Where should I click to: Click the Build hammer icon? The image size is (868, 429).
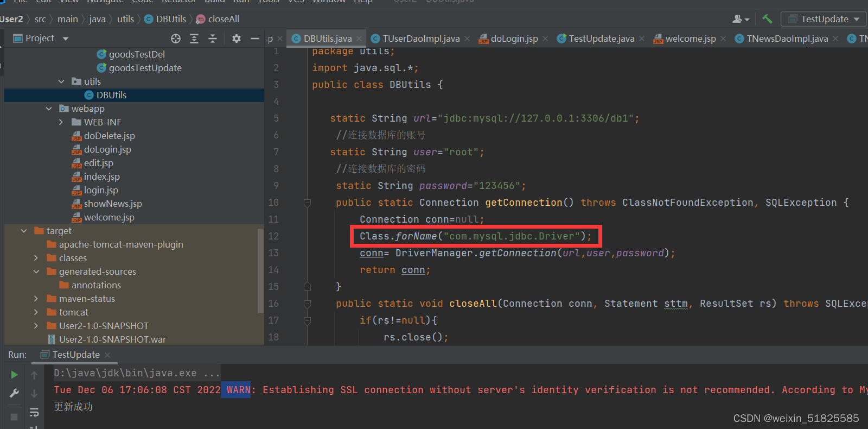point(767,19)
